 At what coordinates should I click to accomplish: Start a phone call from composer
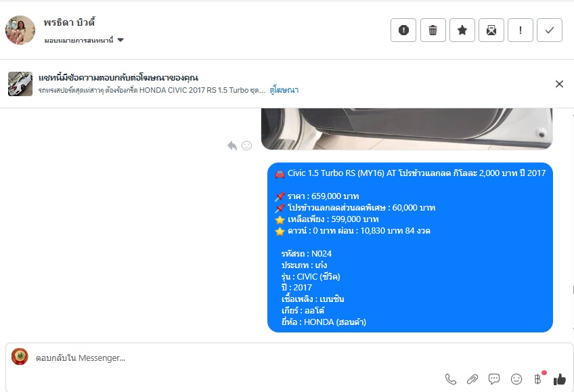pyautogui.click(x=451, y=379)
